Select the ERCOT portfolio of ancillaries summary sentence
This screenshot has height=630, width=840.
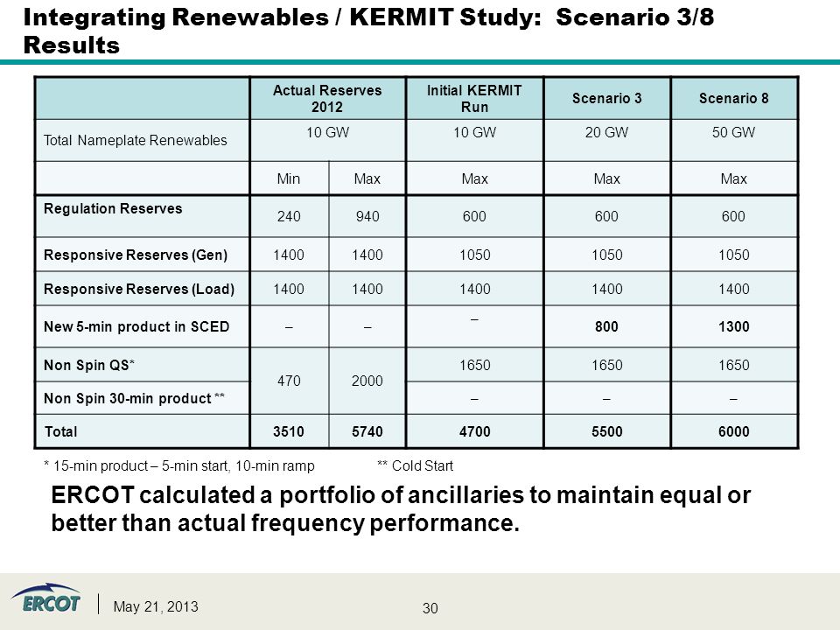(x=401, y=509)
